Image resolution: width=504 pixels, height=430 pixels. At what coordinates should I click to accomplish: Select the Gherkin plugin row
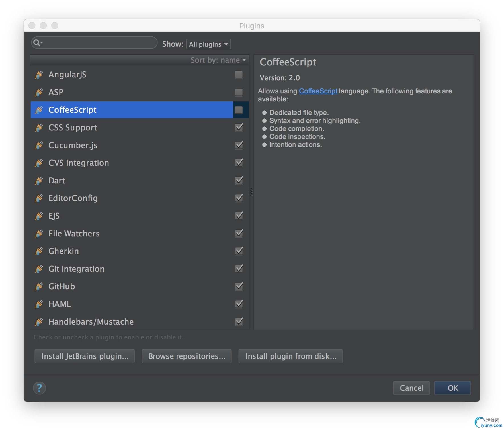point(140,251)
